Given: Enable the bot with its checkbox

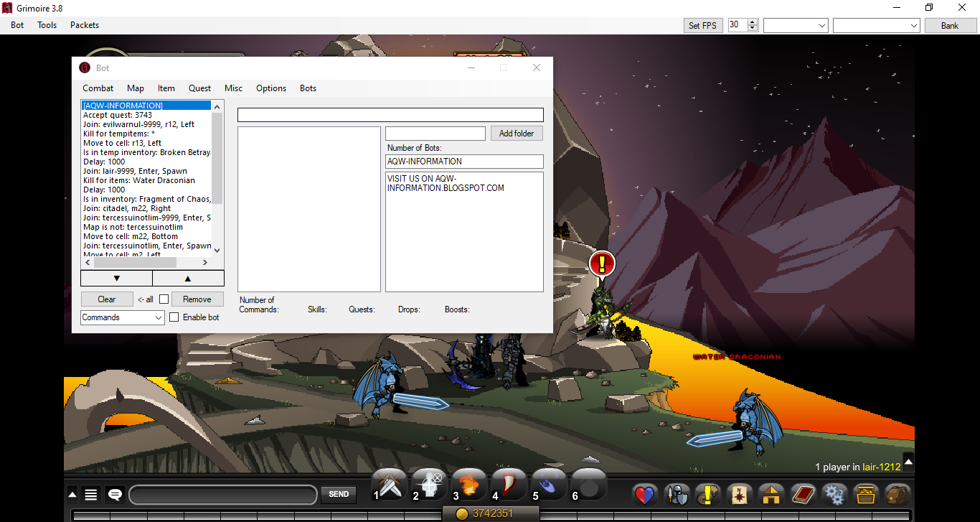Looking at the screenshot, I should click(173, 317).
